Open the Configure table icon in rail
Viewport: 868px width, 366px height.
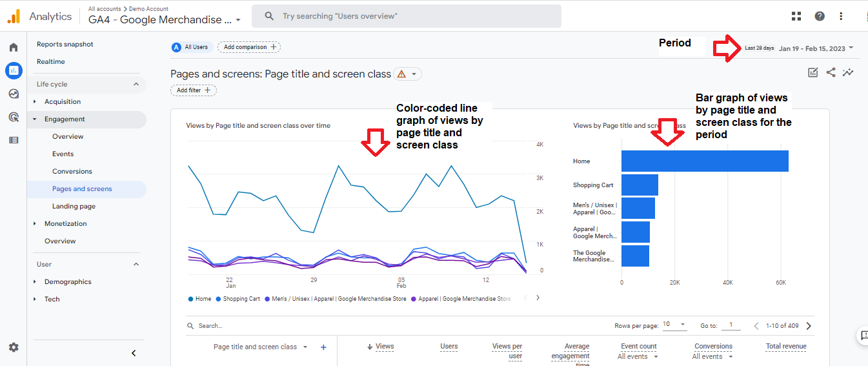coord(14,140)
